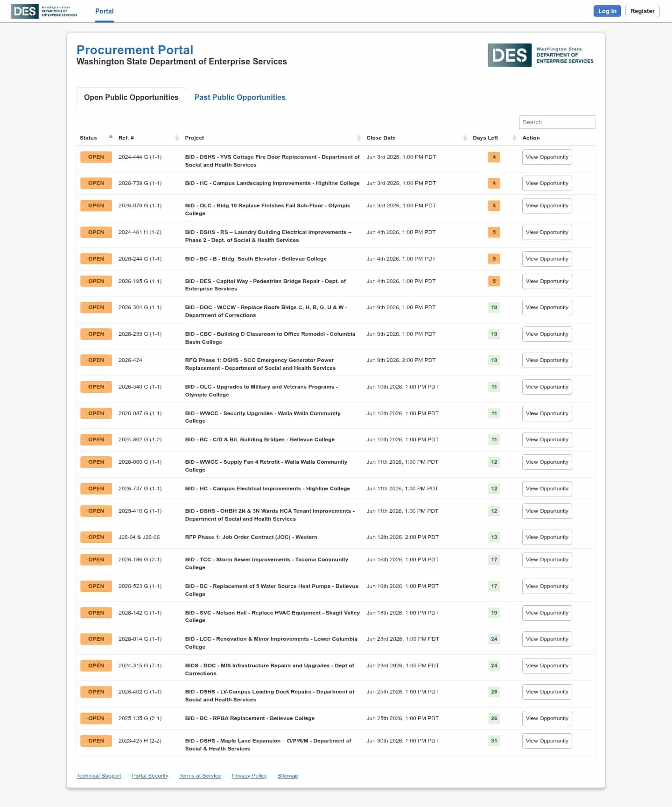Open the Sitemap footer link
This screenshot has width=672, height=807.
pos(287,776)
